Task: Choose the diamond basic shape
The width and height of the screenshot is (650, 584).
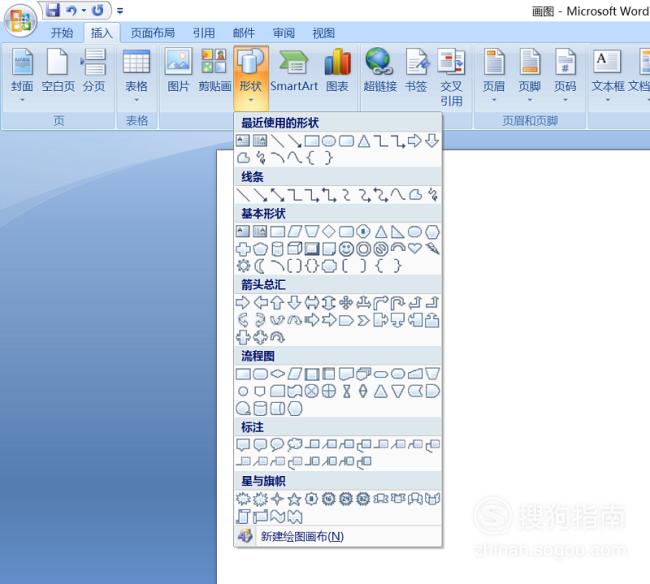Action: (x=329, y=231)
